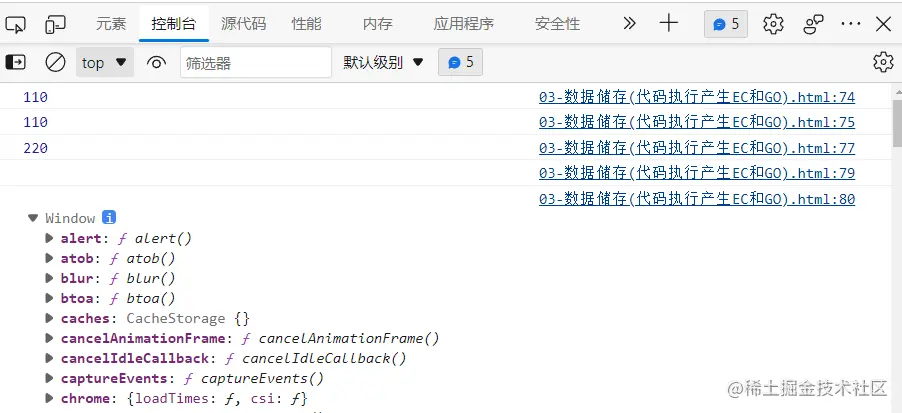902x413 pixels.
Task: Collapse the Window object tree
Action: [33, 218]
